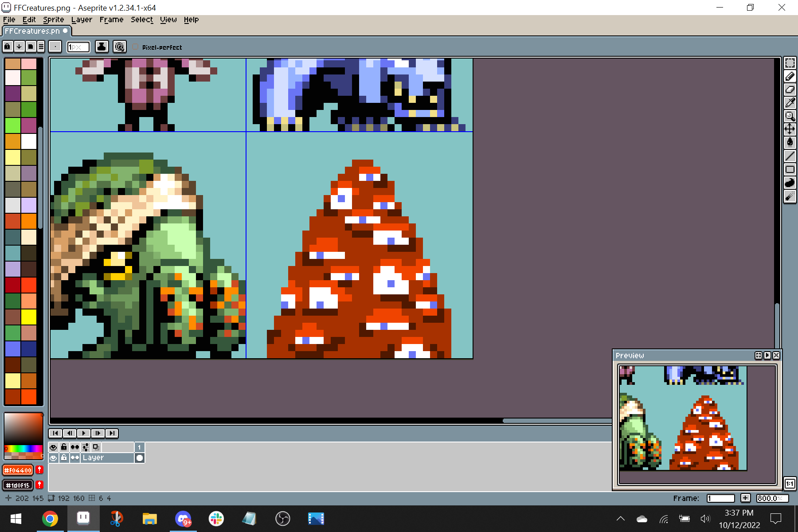The height and width of the screenshot is (532, 798).
Task: Select the Line tool
Action: tap(790, 156)
